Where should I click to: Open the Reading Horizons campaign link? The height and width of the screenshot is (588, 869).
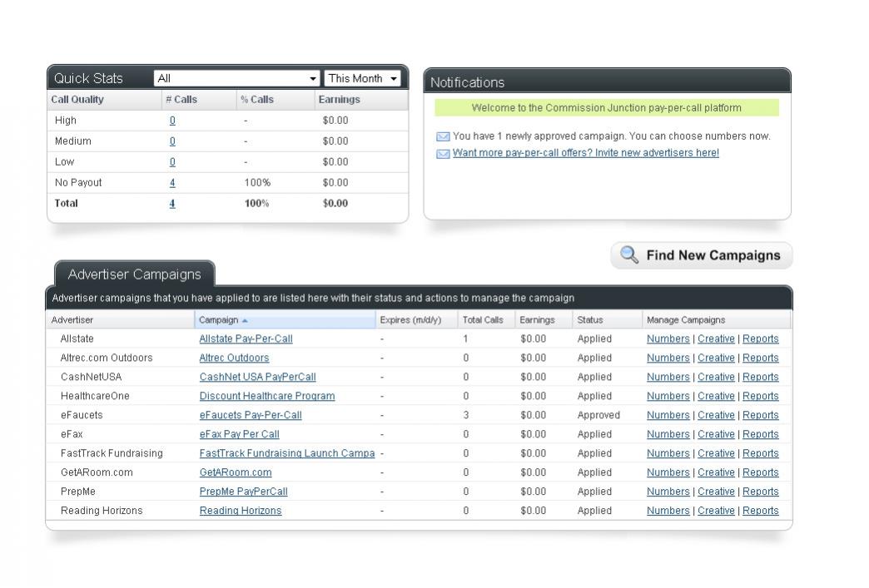(241, 511)
